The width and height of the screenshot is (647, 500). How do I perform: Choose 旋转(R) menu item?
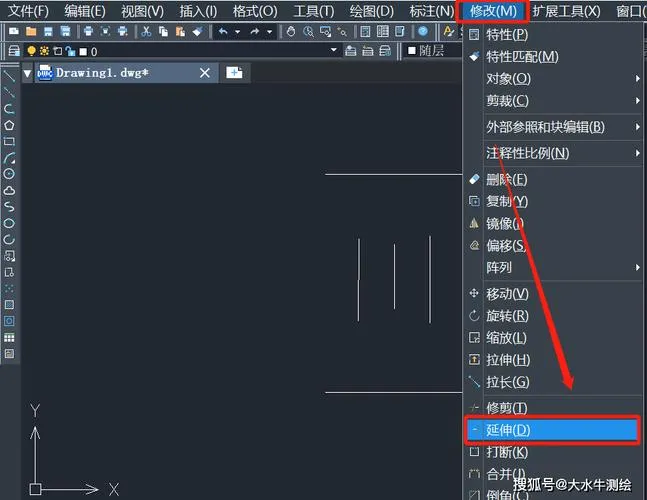coord(553,316)
